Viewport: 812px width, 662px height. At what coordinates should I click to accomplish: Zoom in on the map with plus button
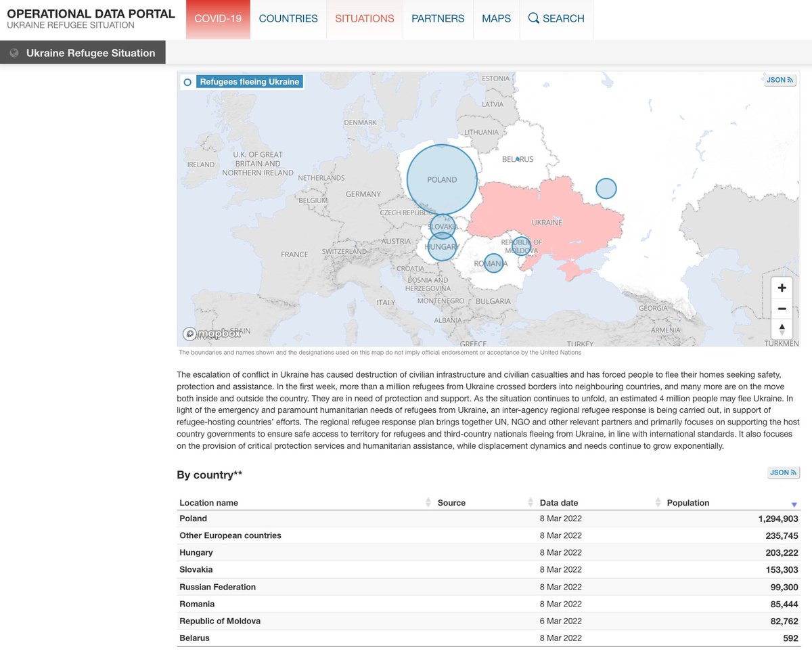point(782,288)
